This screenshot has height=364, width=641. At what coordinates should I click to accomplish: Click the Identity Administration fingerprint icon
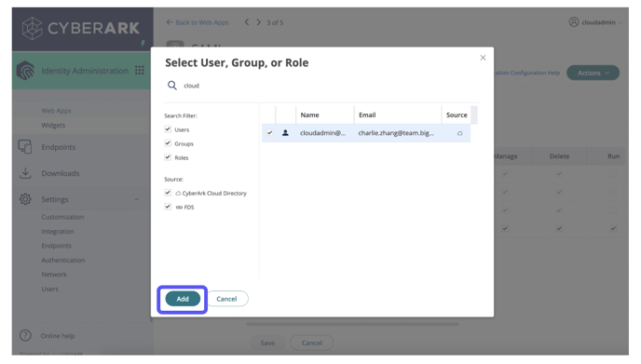[x=25, y=70]
